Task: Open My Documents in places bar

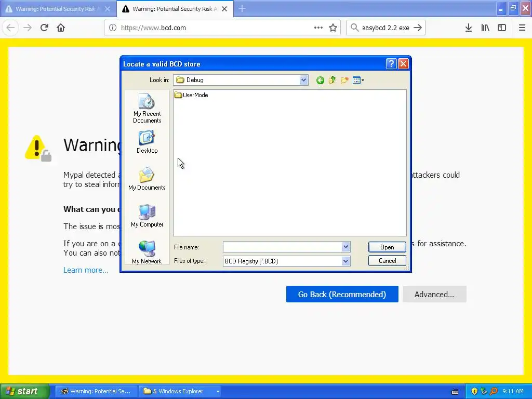Action: tap(147, 179)
